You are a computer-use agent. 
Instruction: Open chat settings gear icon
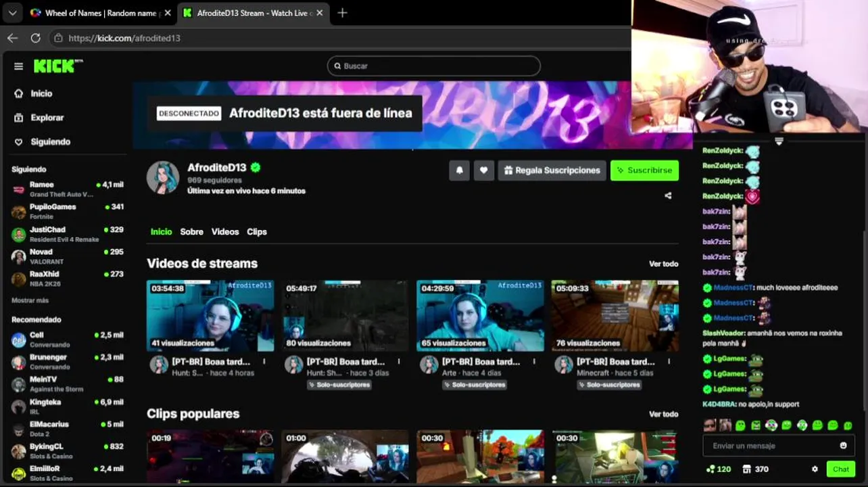(x=815, y=469)
